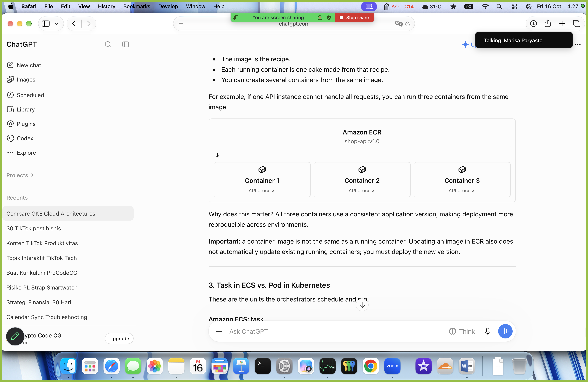Image resolution: width=588 pixels, height=382 pixels.
Task: Jump to bottom with the down-arrow button
Action: 362,305
